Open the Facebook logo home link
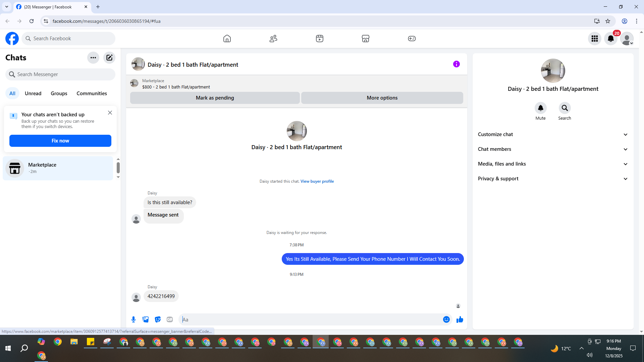Viewport: 644px width, 362px height. (x=12, y=39)
